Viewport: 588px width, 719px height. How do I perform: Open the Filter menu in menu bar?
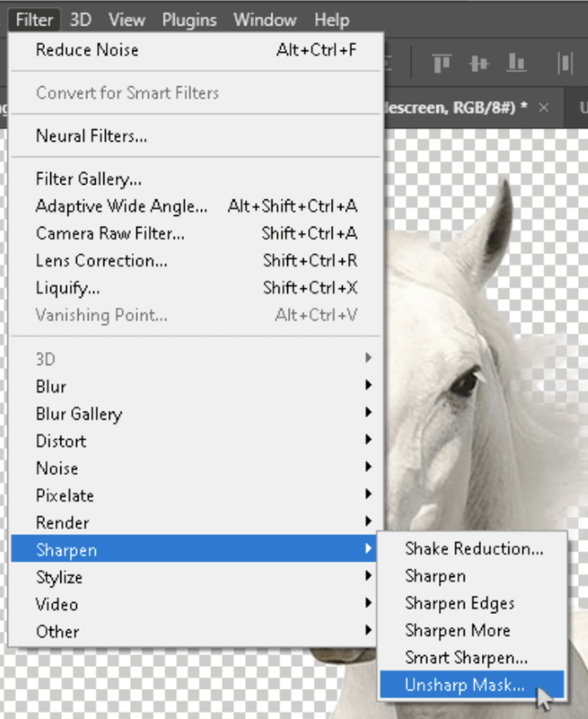[x=35, y=20]
